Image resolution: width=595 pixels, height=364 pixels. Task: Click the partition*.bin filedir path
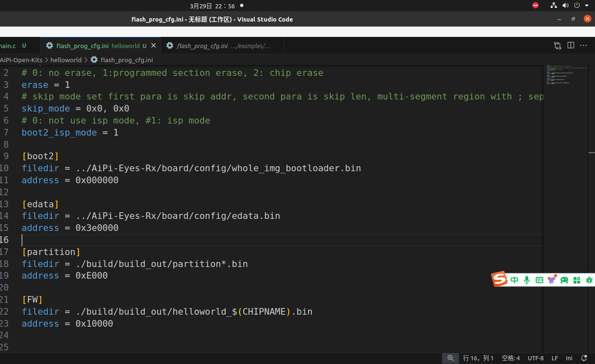162,264
